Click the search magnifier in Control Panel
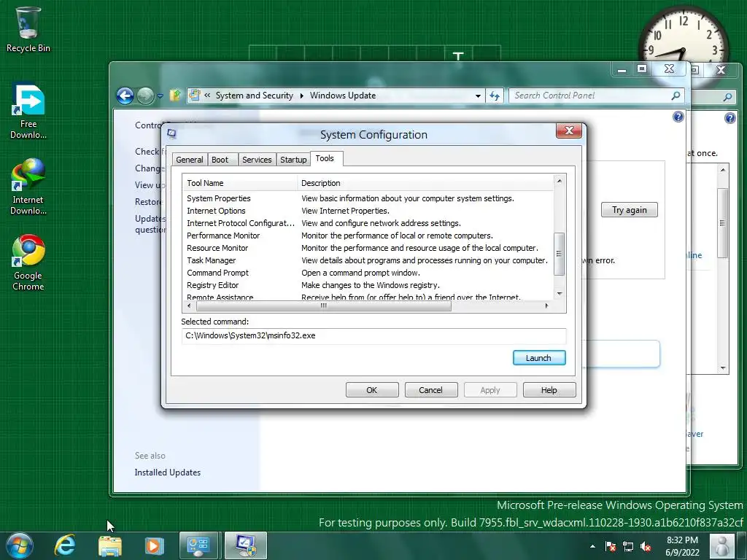 point(676,96)
